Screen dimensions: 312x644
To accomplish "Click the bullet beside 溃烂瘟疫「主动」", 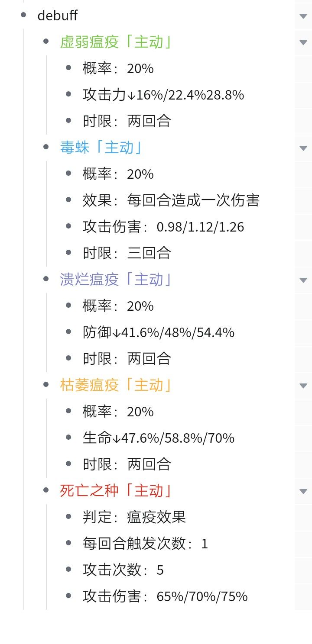I will tap(46, 280).
